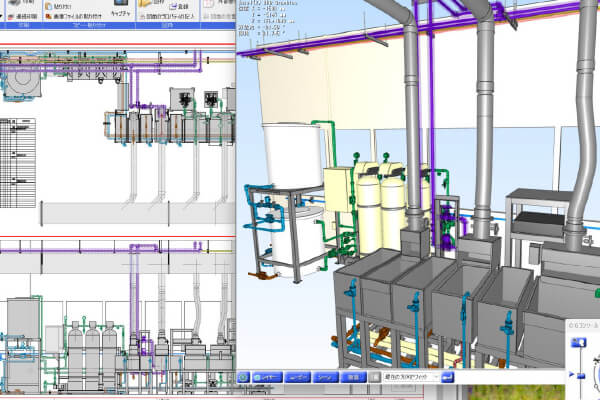Click the third blue button in the viewer toolbar
Viewport: 600px width, 400px height.
[x=326, y=377]
